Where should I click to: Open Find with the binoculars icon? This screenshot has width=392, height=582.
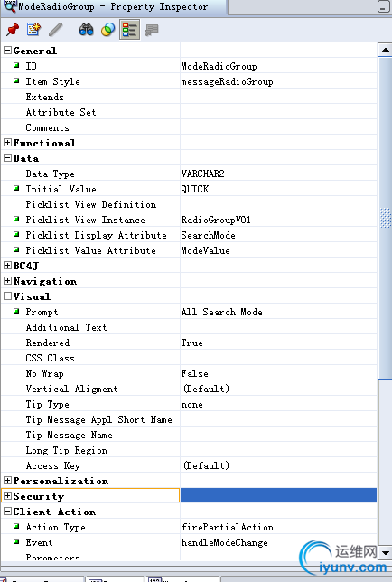tap(86, 30)
